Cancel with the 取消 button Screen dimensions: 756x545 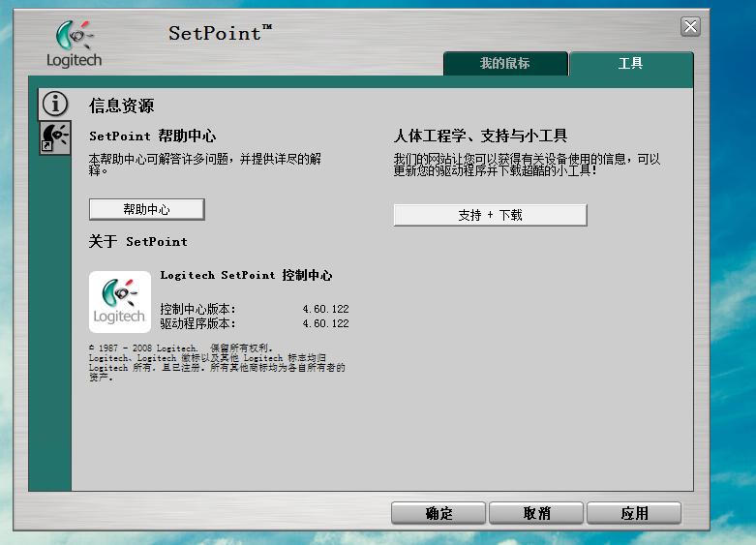point(536,513)
